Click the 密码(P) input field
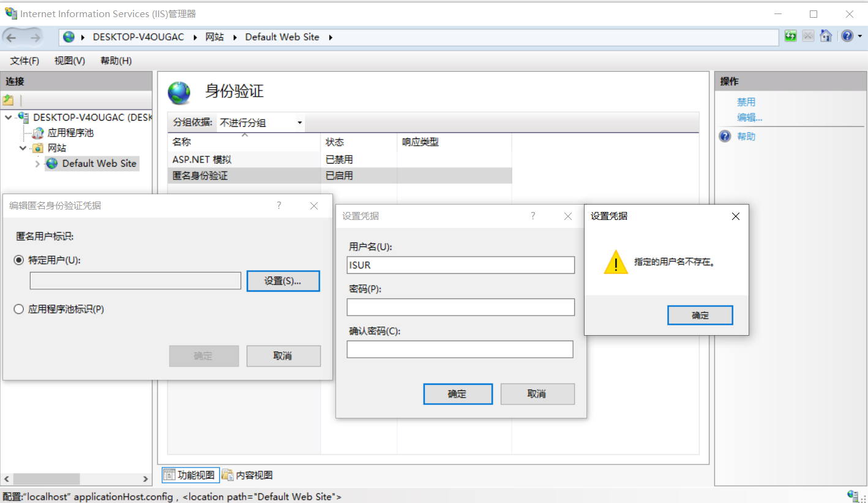 click(x=461, y=307)
